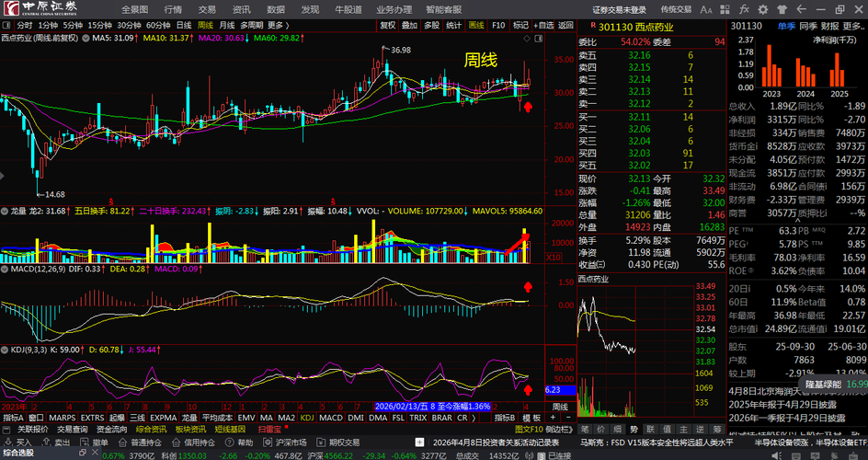Open the font size AA icon
The width and height of the screenshot is (868, 460).
[x=706, y=9]
